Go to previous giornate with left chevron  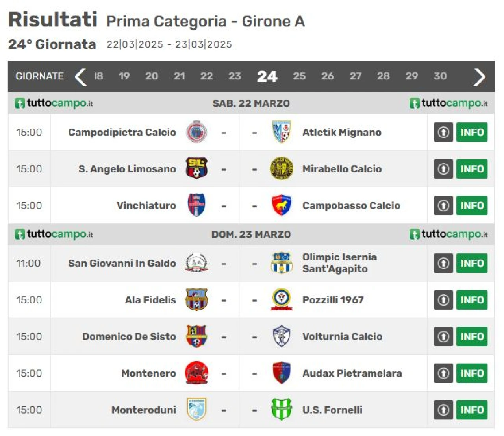[x=81, y=77]
